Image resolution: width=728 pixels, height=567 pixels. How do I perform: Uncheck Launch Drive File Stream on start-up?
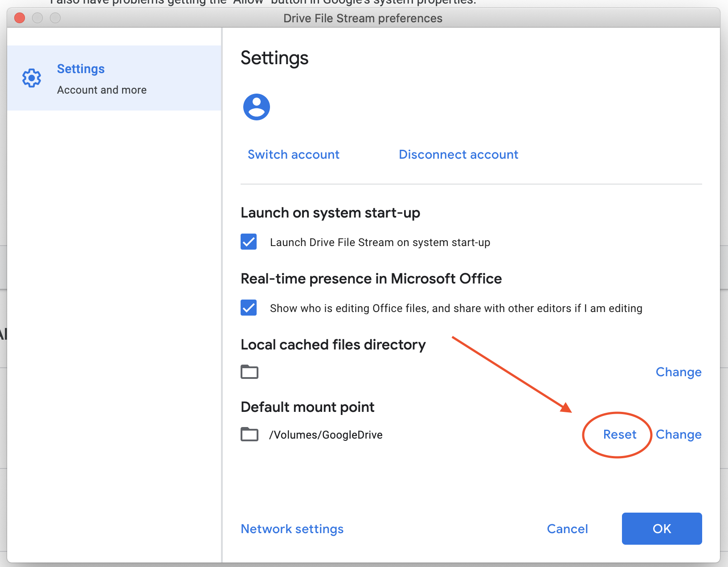(249, 242)
